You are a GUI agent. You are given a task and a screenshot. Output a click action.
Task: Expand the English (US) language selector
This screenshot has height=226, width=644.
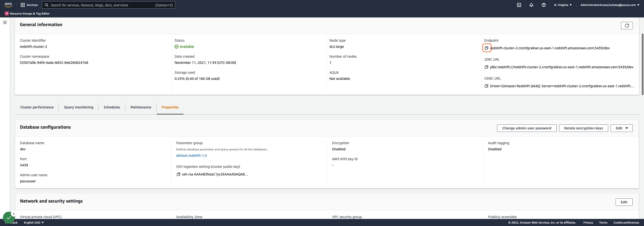[34, 223]
